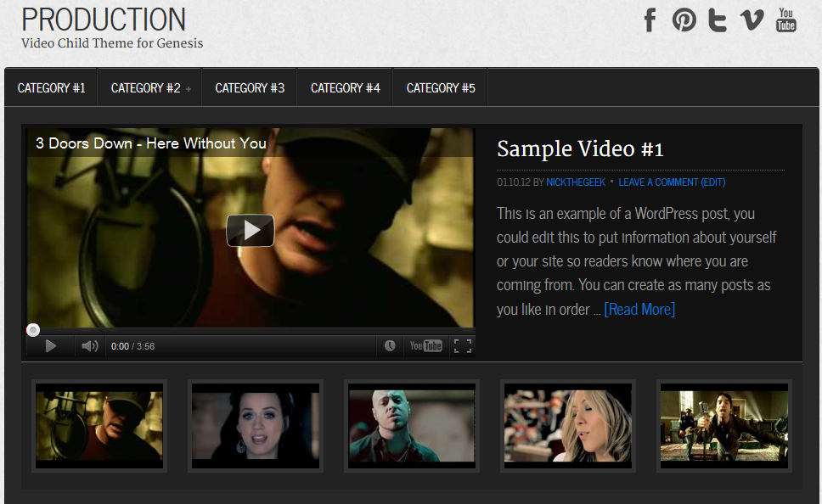Select the Katy Perry video thumbnail
The width and height of the screenshot is (822, 504).
[256, 426]
